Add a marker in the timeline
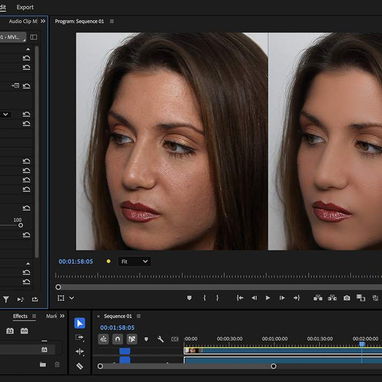The image size is (382, 382). point(146,339)
